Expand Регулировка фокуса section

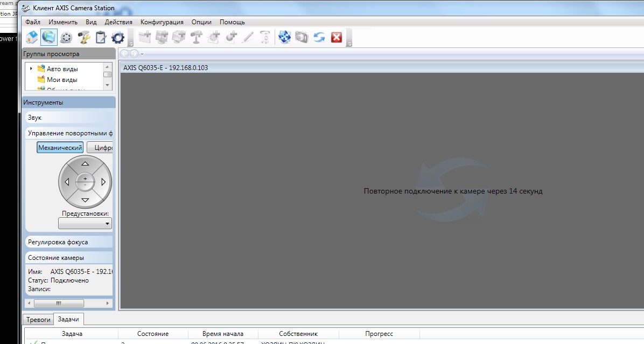pyautogui.click(x=69, y=242)
